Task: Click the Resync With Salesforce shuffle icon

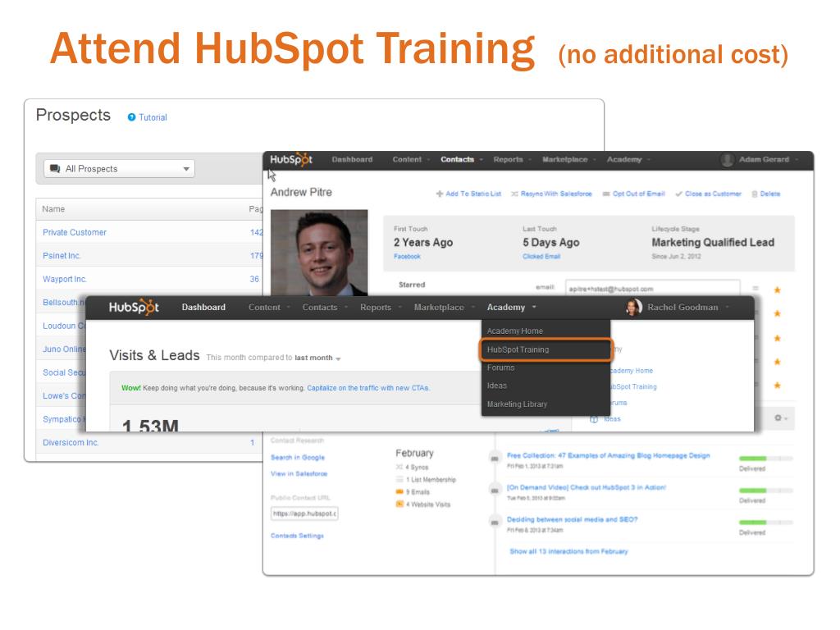Action: [514, 194]
